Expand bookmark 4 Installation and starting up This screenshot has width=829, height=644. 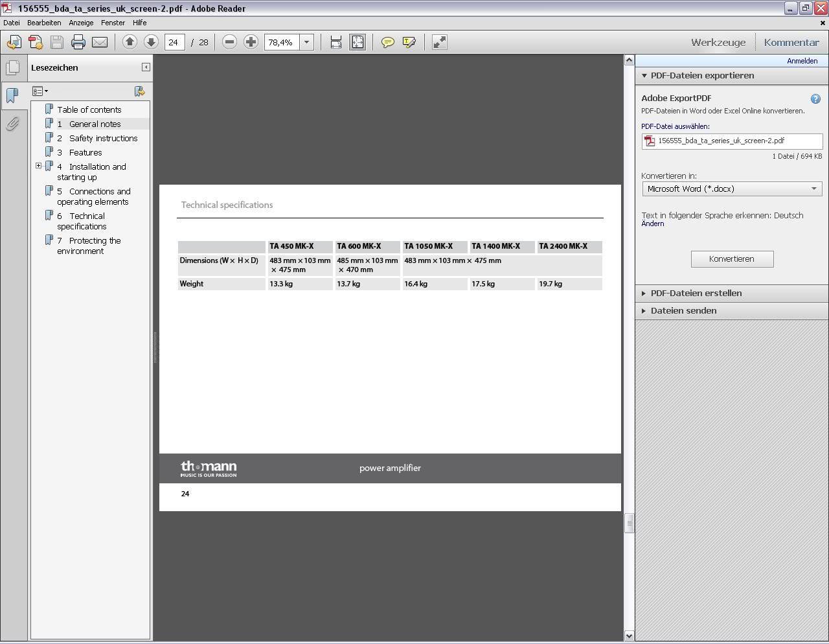(38, 166)
